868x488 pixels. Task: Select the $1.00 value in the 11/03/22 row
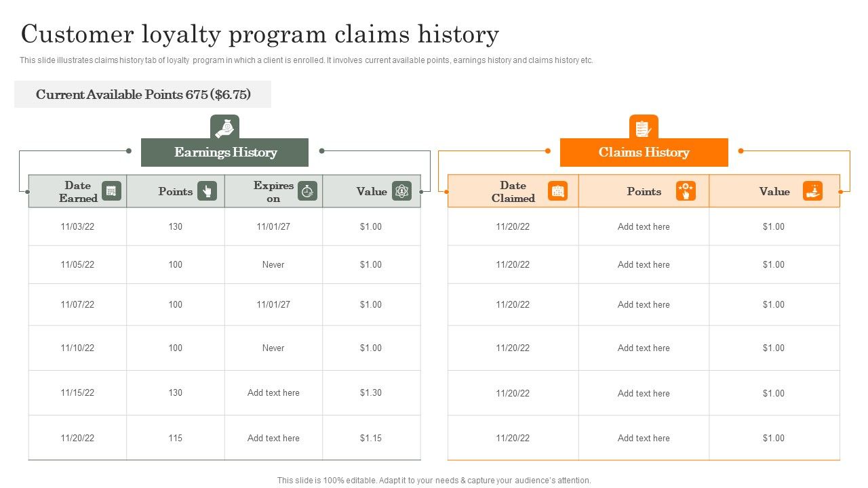click(371, 226)
